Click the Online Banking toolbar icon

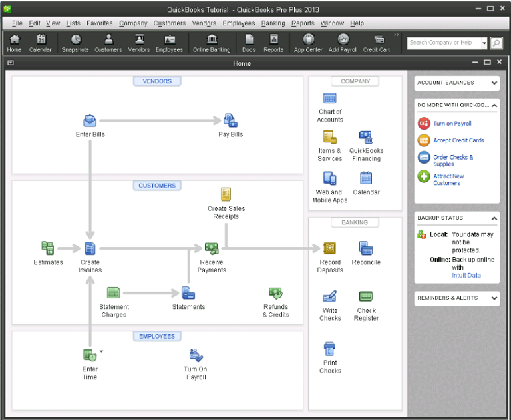pyautogui.click(x=212, y=43)
